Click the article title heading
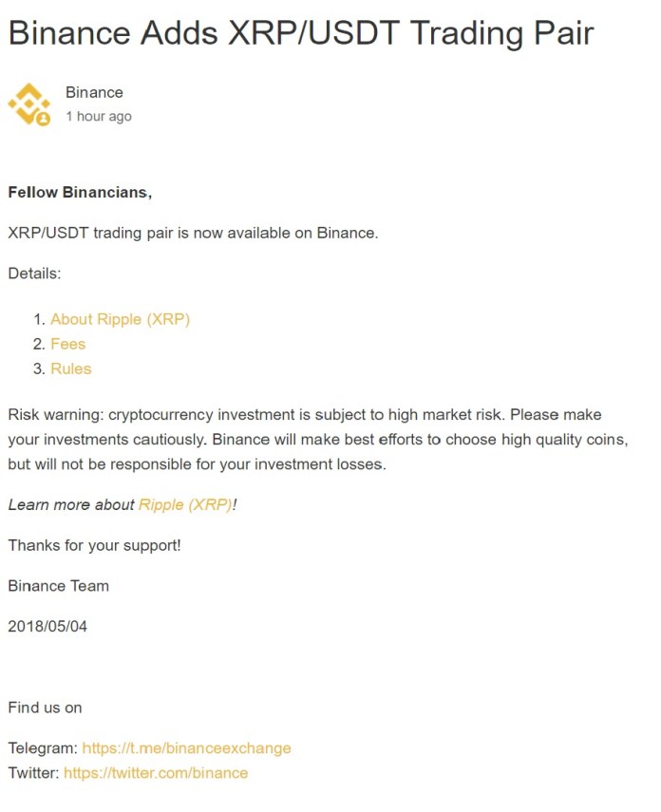This screenshot has height=812, width=661. point(301,33)
